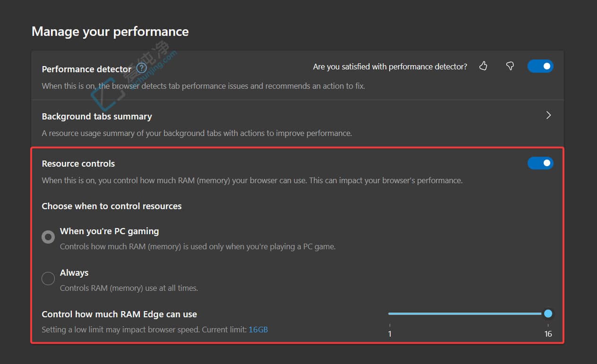
Task: Click "Control how much RAM Edge can use" label
Action: (119, 314)
